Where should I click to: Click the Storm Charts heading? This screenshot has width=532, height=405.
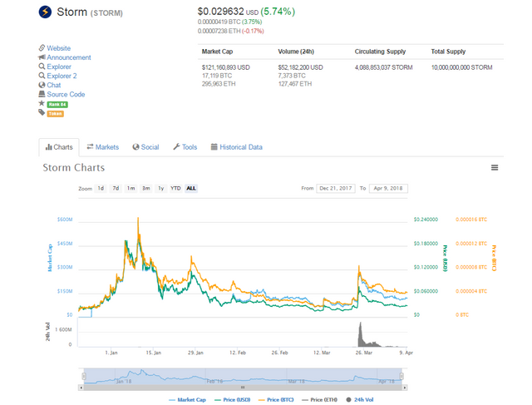pyautogui.click(x=74, y=168)
